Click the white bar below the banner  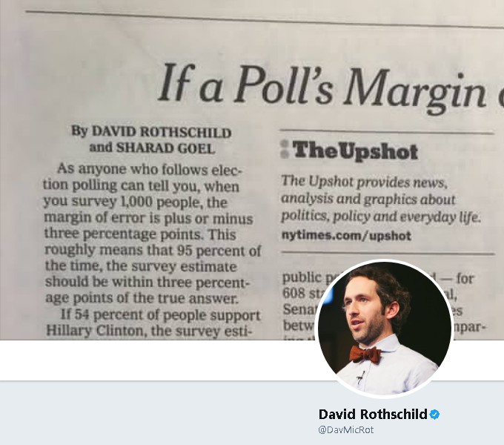(x=157, y=360)
